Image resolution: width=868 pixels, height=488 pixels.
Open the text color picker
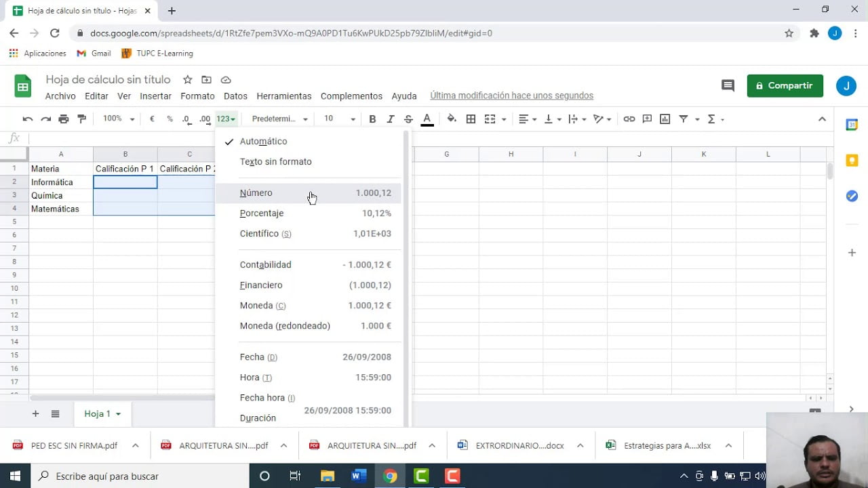(427, 119)
